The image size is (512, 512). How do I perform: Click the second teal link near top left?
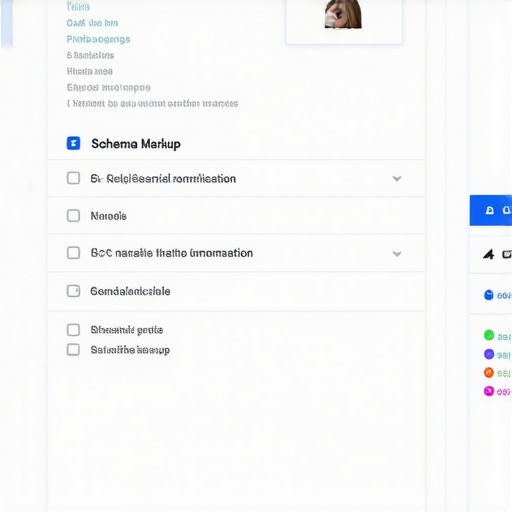coord(92,23)
